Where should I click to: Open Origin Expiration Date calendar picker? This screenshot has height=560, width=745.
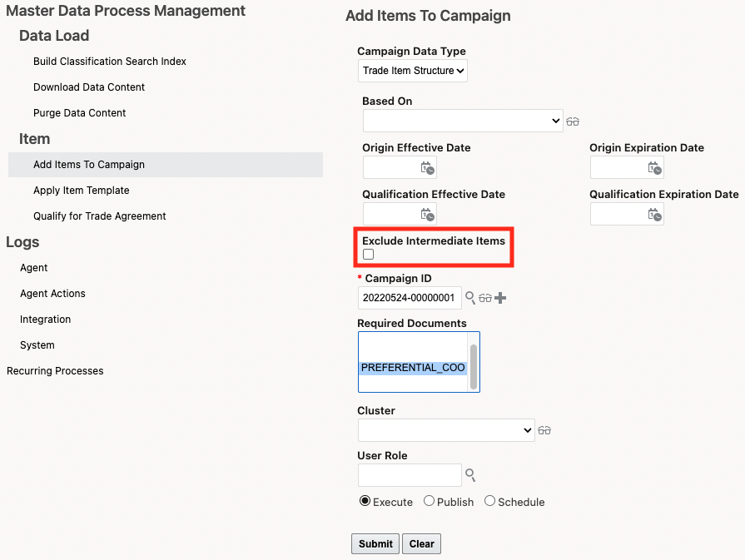(x=655, y=168)
